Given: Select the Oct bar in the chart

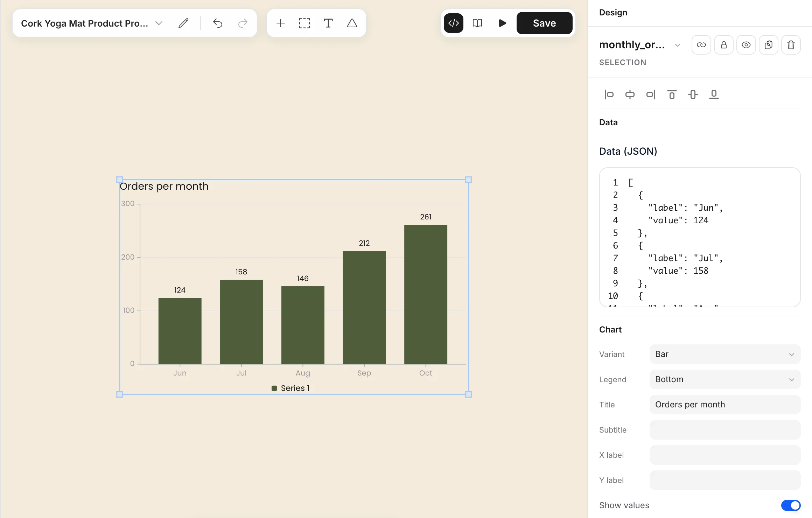Looking at the screenshot, I should (426, 294).
